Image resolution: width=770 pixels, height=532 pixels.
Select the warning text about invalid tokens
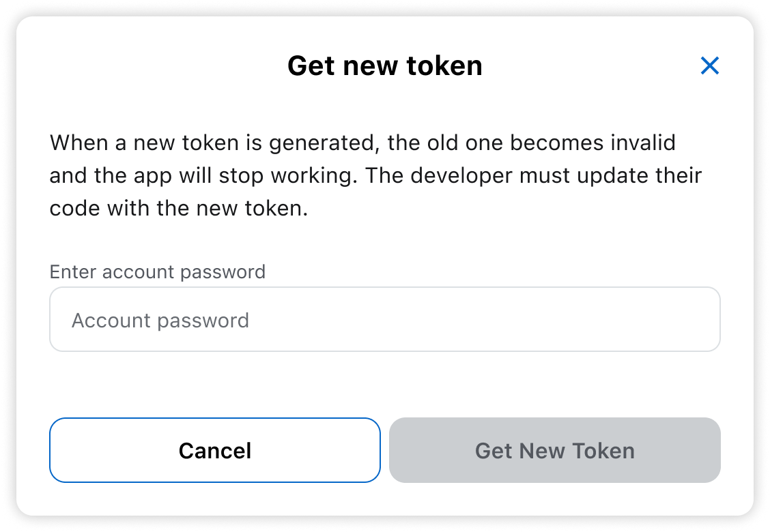pos(375,175)
